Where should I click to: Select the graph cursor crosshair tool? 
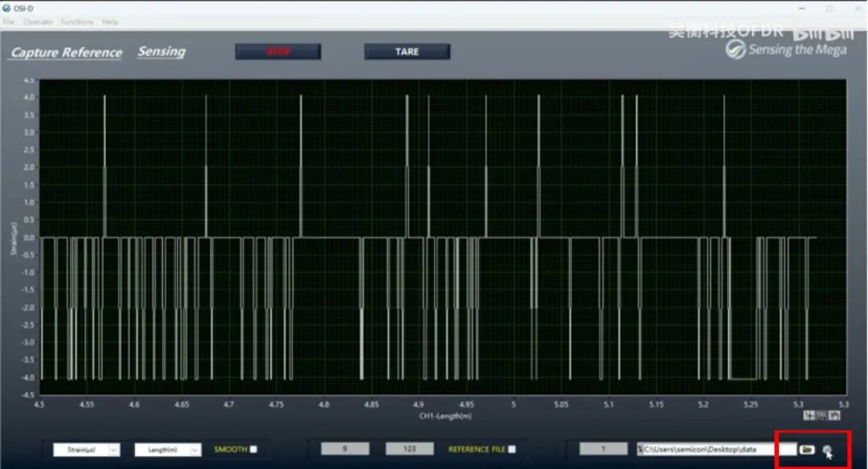pyautogui.click(x=809, y=415)
